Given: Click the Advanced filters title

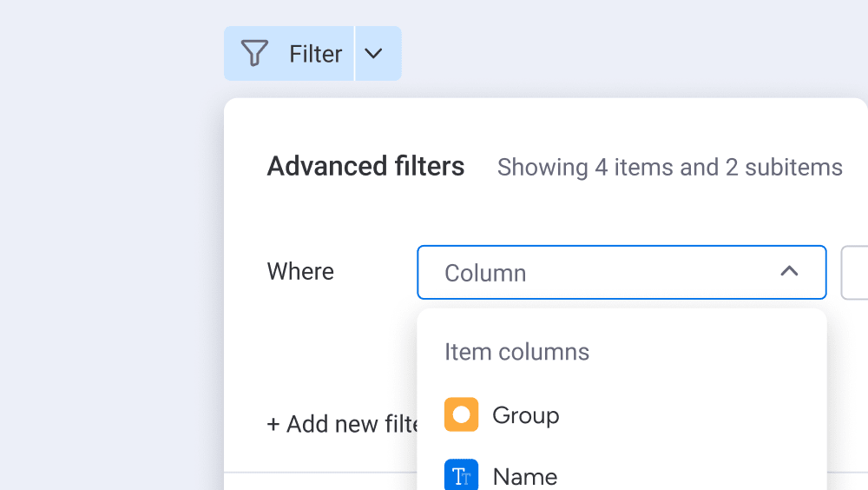Looking at the screenshot, I should click(365, 166).
